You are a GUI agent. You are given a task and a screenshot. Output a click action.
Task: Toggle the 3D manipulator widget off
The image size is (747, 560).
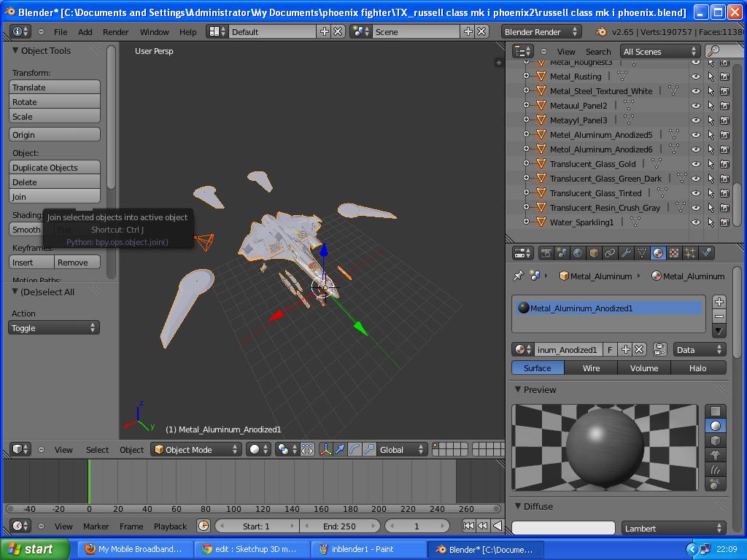(x=326, y=449)
